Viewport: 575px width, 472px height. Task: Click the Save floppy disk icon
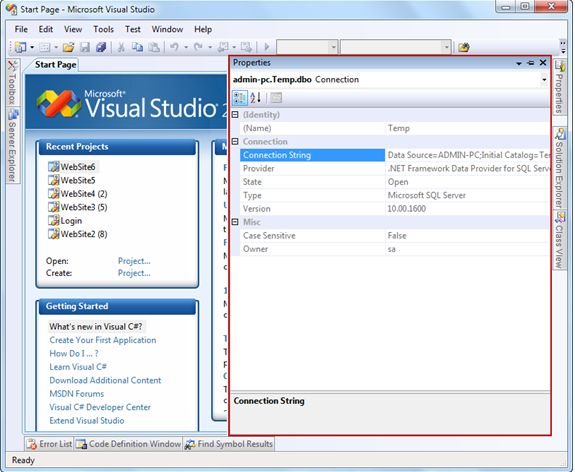pos(85,47)
